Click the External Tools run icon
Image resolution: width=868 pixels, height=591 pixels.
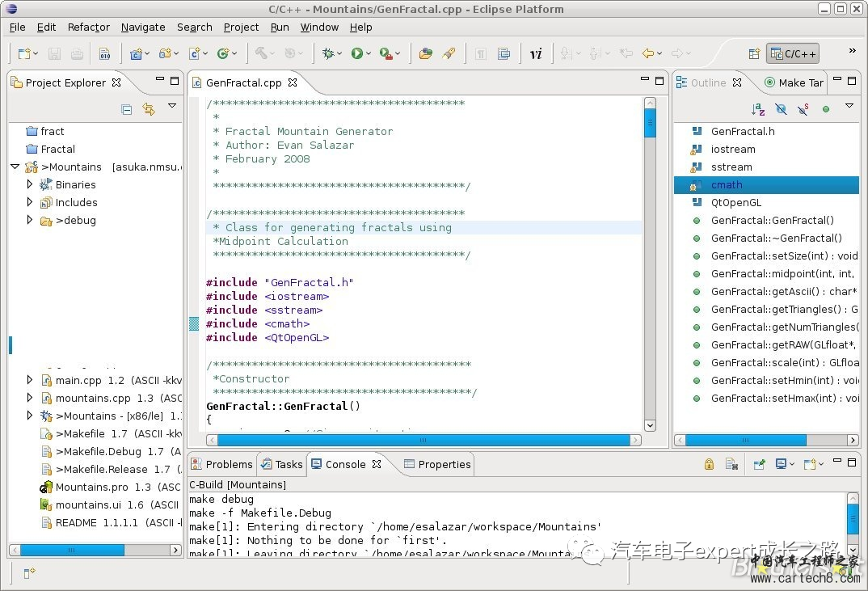pos(386,53)
